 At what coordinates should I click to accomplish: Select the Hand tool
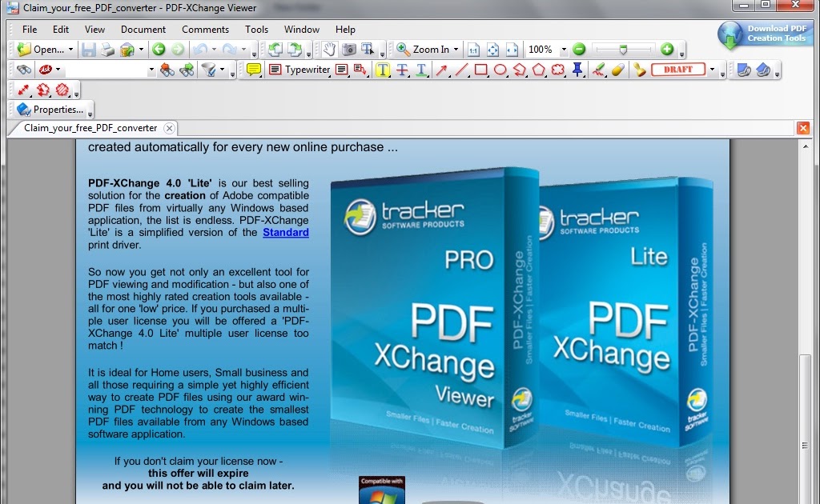click(x=329, y=49)
